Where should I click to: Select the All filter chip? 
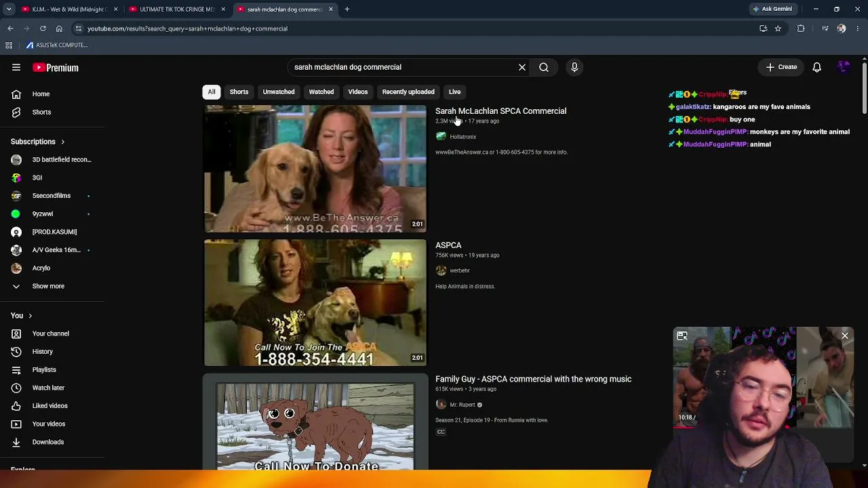click(212, 91)
